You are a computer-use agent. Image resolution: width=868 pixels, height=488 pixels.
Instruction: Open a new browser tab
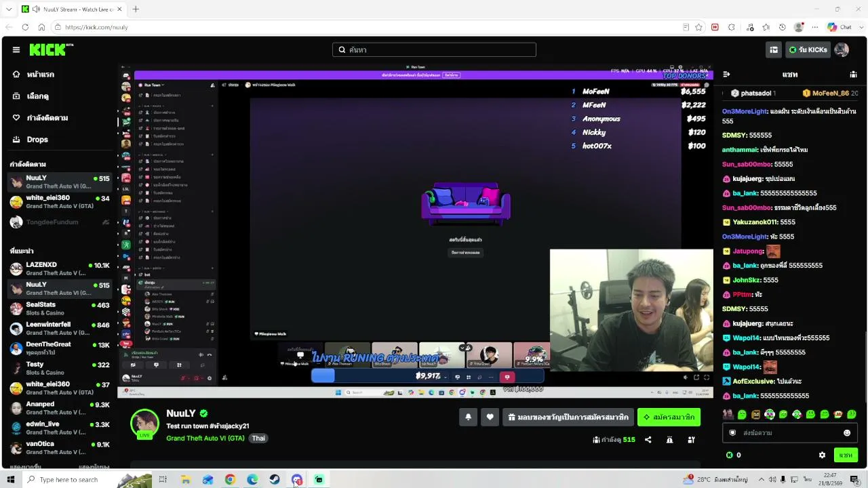(136, 9)
